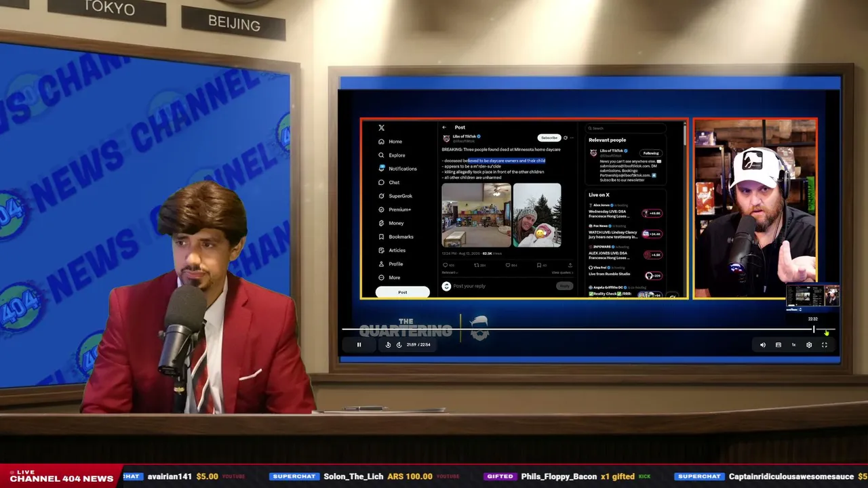Open the woman and baby photo in the post

click(537, 215)
